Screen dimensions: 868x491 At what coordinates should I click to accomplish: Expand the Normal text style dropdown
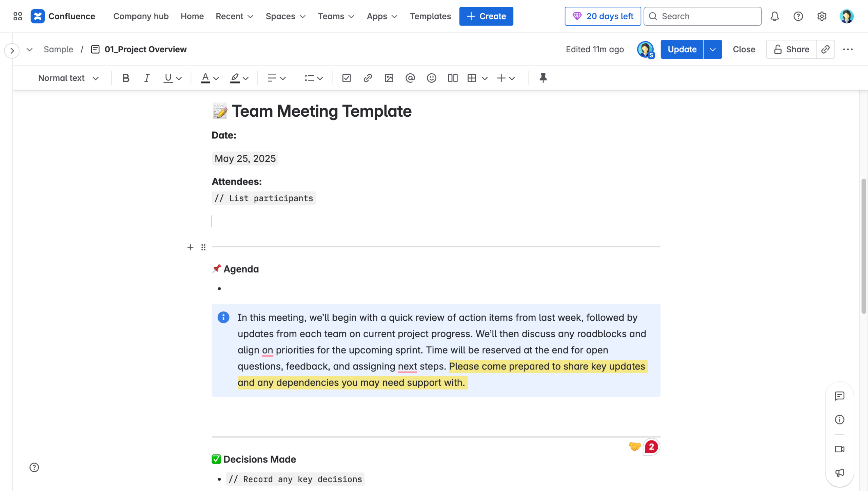(x=68, y=78)
